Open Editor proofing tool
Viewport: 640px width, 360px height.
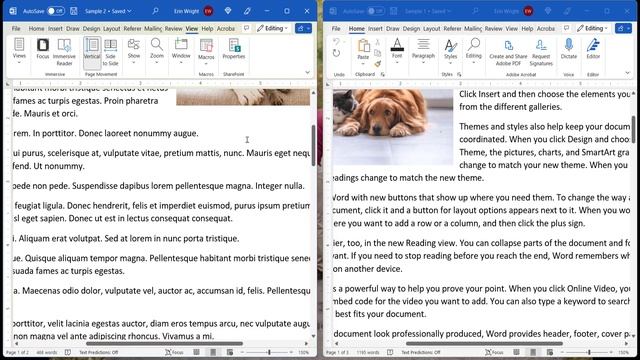point(593,49)
